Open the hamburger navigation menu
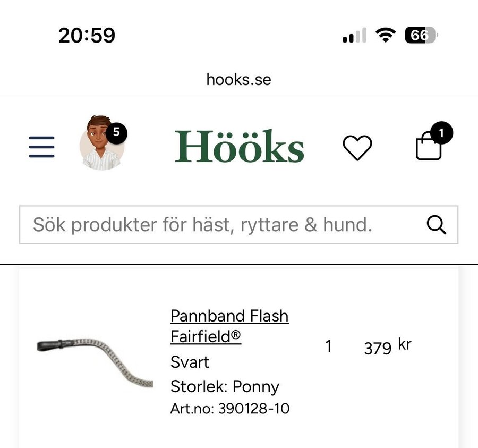The height and width of the screenshot is (448, 478). (41, 147)
